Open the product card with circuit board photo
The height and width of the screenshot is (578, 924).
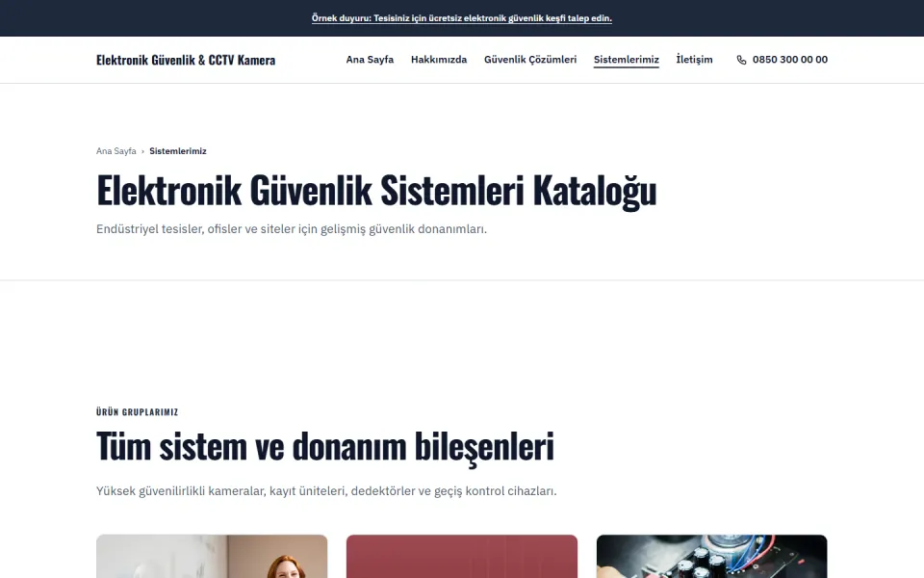point(712,556)
